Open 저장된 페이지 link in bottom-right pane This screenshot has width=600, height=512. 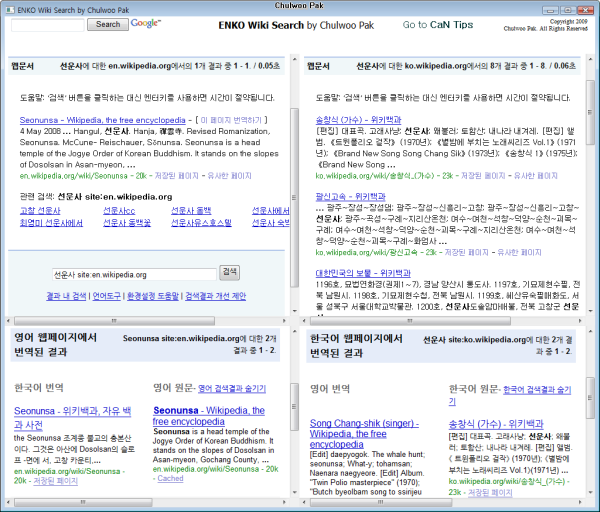[490, 492]
